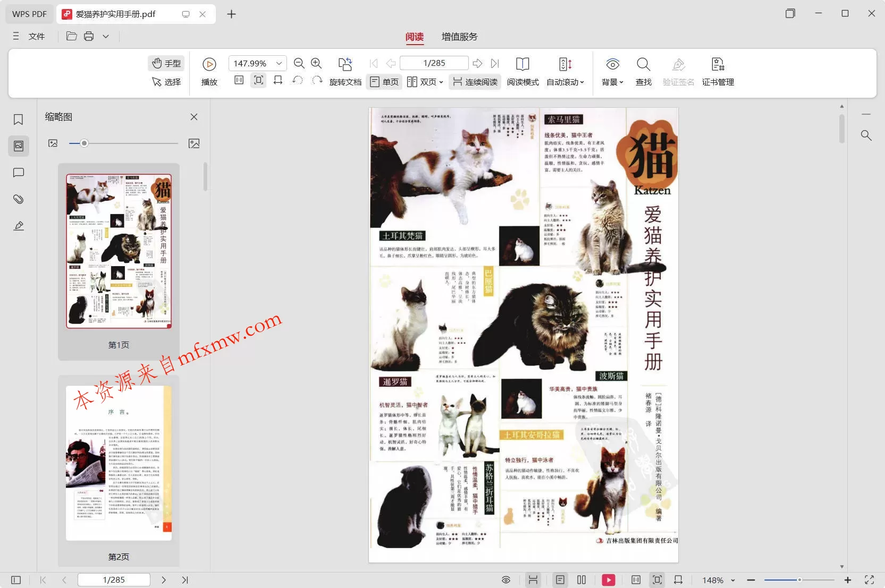This screenshot has height=588, width=885.
Task: Open the comments sidebar panel
Action: [18, 173]
